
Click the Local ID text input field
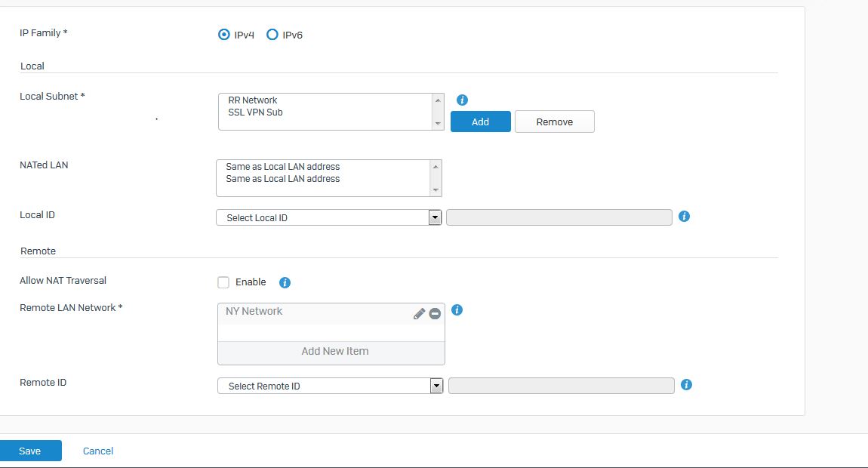[559, 217]
